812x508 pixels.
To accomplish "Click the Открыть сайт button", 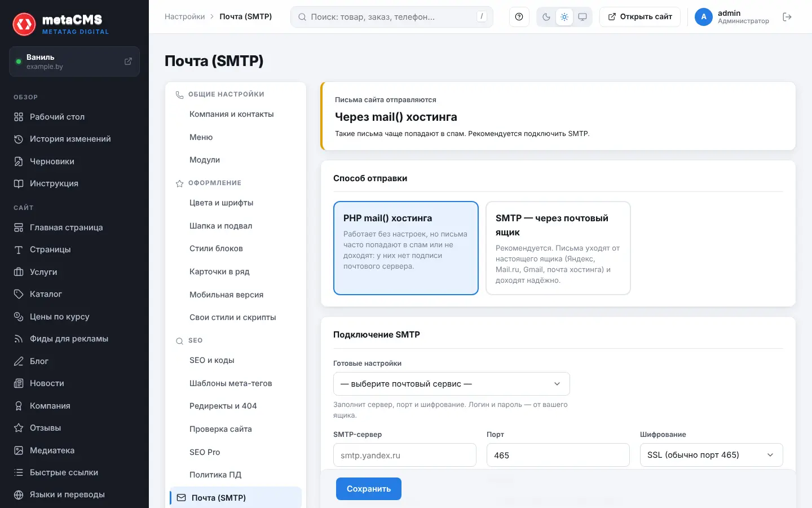I will point(640,17).
